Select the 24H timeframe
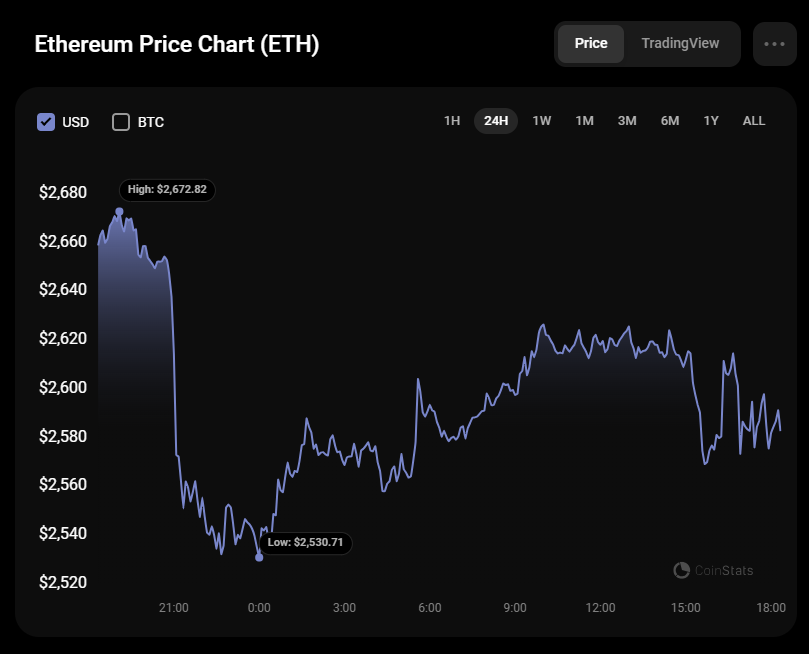 [496, 120]
